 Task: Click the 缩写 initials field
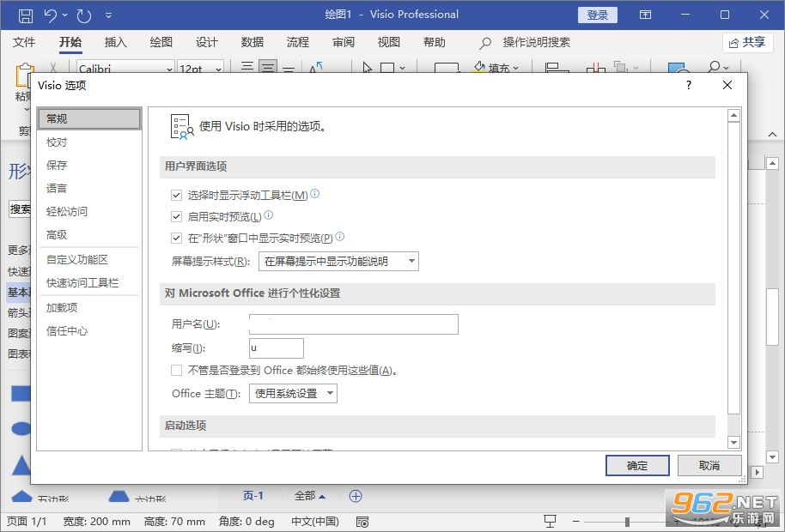coord(277,348)
